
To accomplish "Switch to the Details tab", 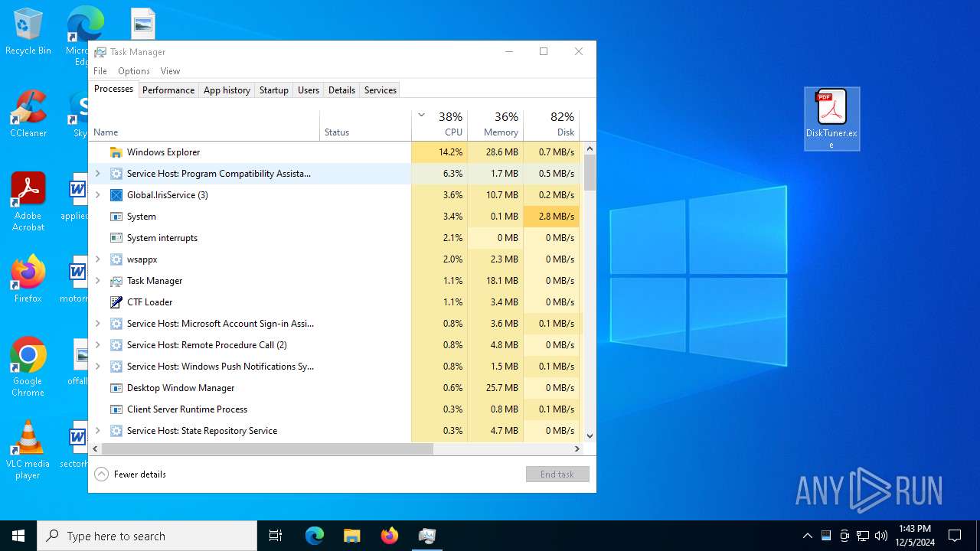I will click(341, 90).
